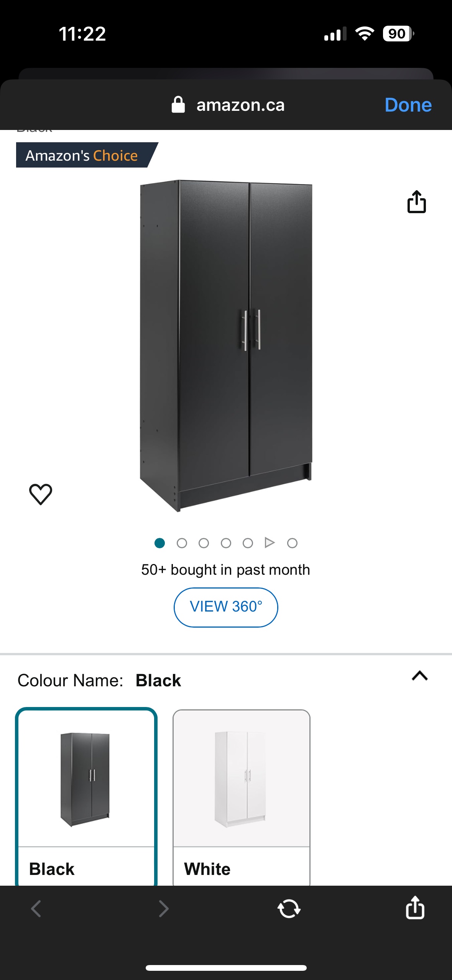This screenshot has height=980, width=452.
Task: Tap the browser reload icon
Action: tap(289, 908)
